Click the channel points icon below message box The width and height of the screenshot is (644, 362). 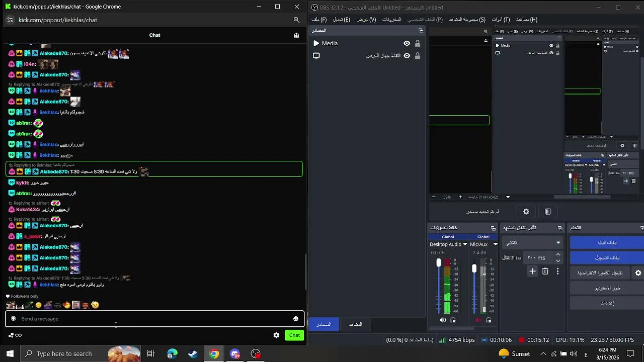[x=15, y=335]
